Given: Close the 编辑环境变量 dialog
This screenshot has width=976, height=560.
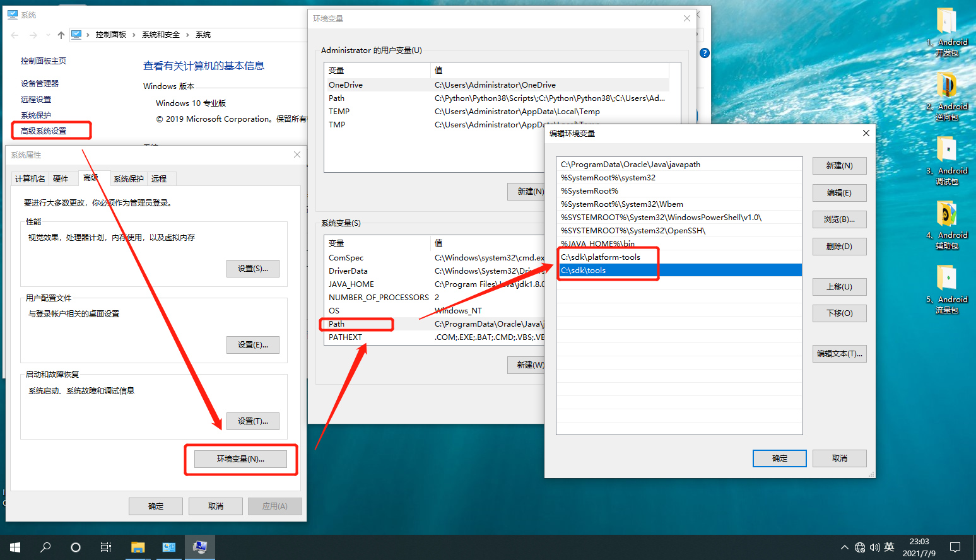Looking at the screenshot, I should pos(866,133).
